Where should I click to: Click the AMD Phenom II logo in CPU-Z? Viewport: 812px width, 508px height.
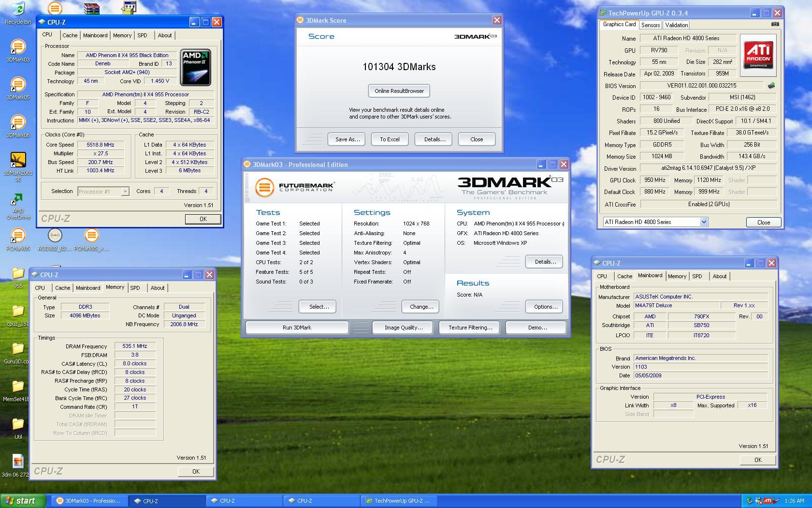[x=195, y=67]
